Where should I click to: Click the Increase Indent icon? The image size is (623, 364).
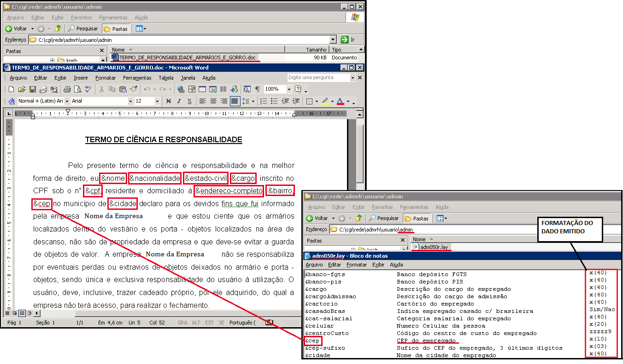click(x=296, y=101)
